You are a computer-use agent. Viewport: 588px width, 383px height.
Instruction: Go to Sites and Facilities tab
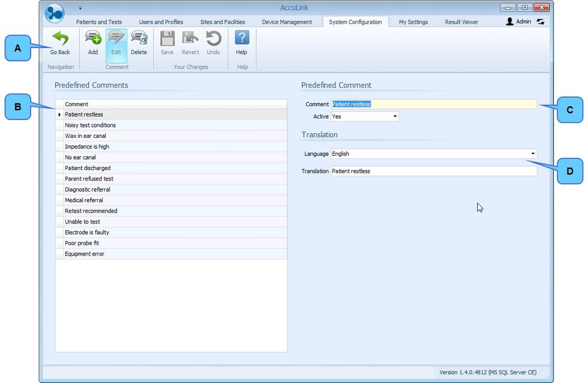[x=223, y=22]
